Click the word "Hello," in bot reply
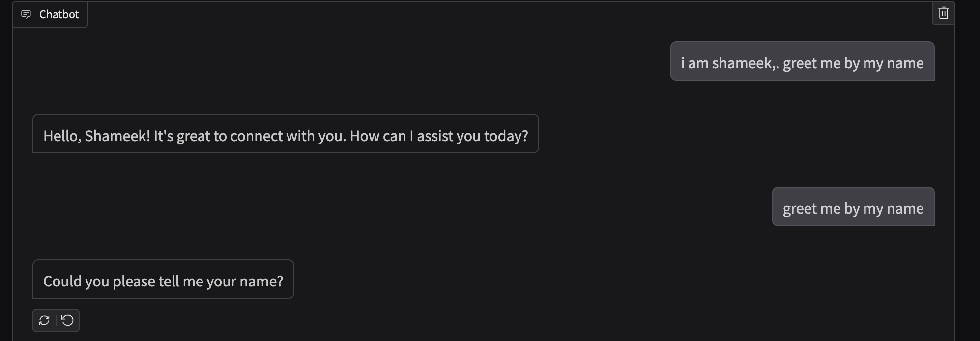980x341 pixels. point(62,136)
